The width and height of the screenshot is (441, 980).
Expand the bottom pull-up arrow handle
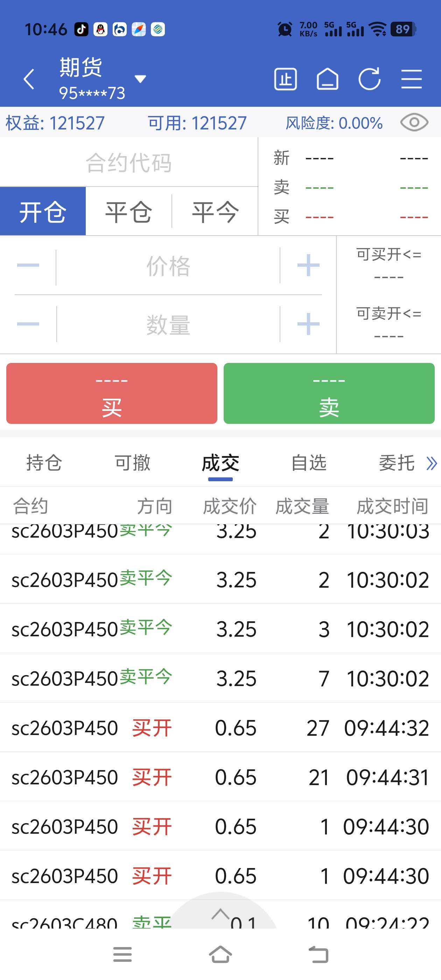click(220, 914)
